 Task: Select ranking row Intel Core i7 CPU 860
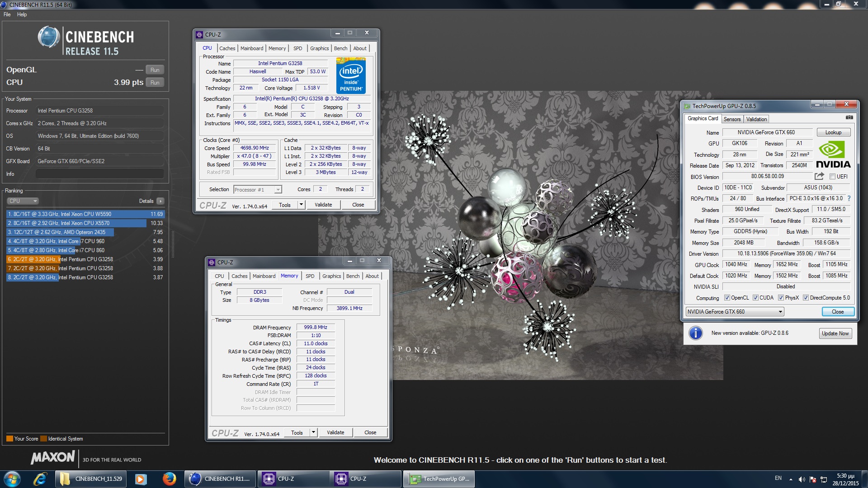click(x=85, y=250)
